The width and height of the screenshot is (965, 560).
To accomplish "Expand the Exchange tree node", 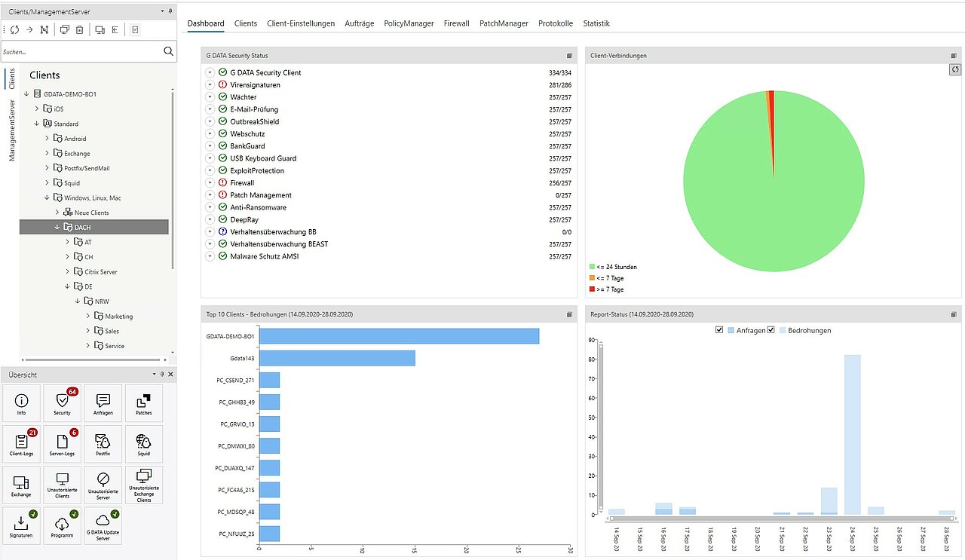I will pyautogui.click(x=47, y=154).
